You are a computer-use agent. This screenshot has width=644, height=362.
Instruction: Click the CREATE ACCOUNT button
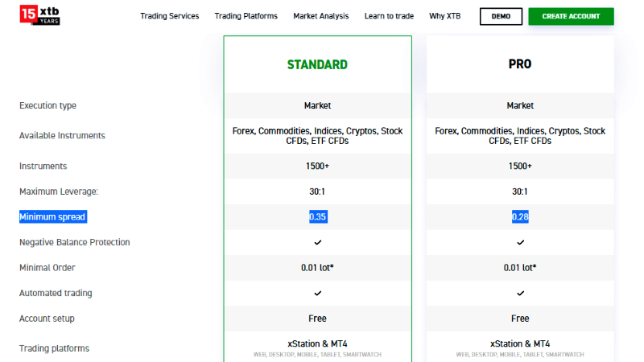click(x=571, y=16)
